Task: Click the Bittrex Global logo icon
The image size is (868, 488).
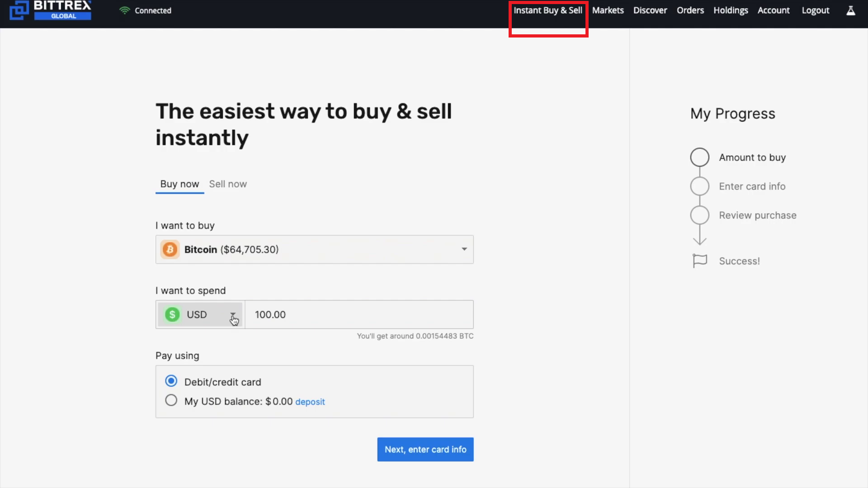Action: (18, 10)
